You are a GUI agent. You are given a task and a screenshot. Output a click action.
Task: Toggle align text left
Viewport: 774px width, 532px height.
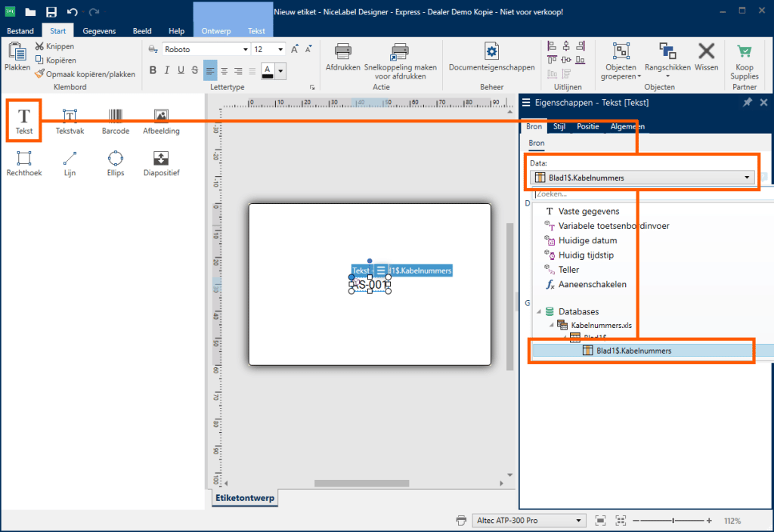pos(210,71)
